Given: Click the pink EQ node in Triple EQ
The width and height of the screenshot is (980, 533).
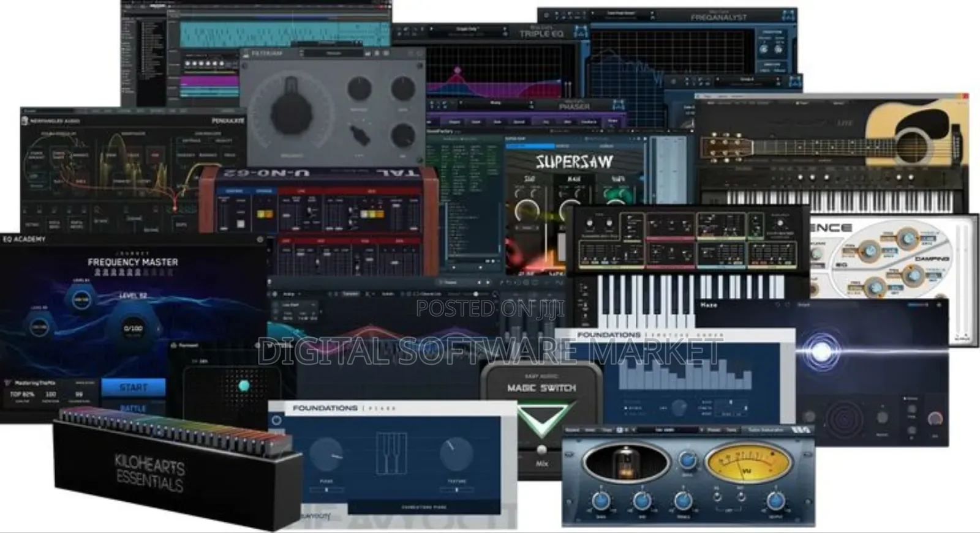Looking at the screenshot, I should 457,70.
